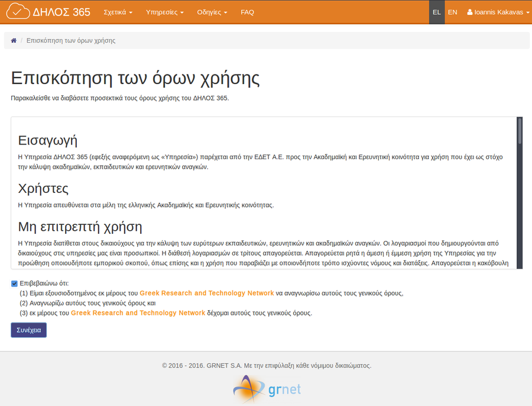
Task: Click the breadcrumb text Επισκόπηση των όρων χρήσης
Action: 71,41
